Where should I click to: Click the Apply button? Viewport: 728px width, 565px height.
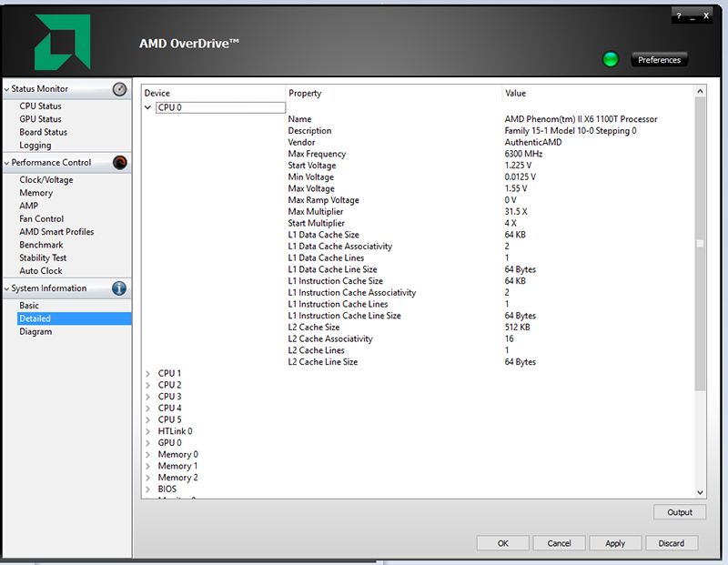tap(615, 543)
